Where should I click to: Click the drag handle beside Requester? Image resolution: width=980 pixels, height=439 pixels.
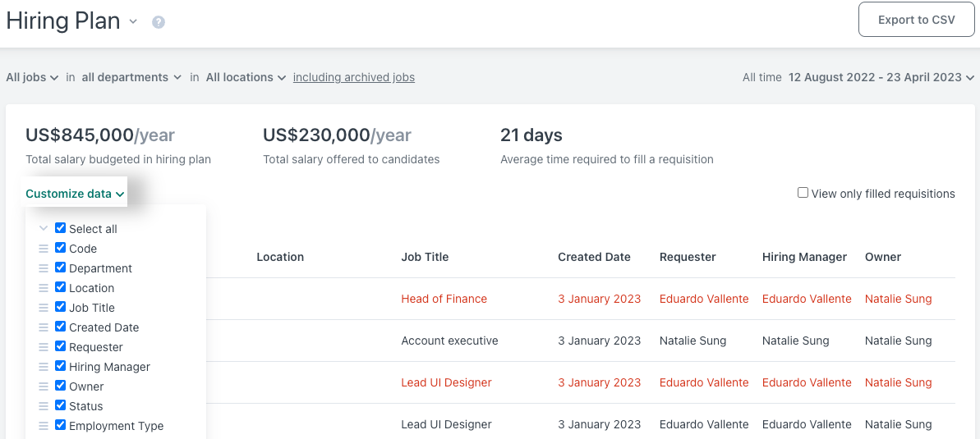click(x=44, y=347)
